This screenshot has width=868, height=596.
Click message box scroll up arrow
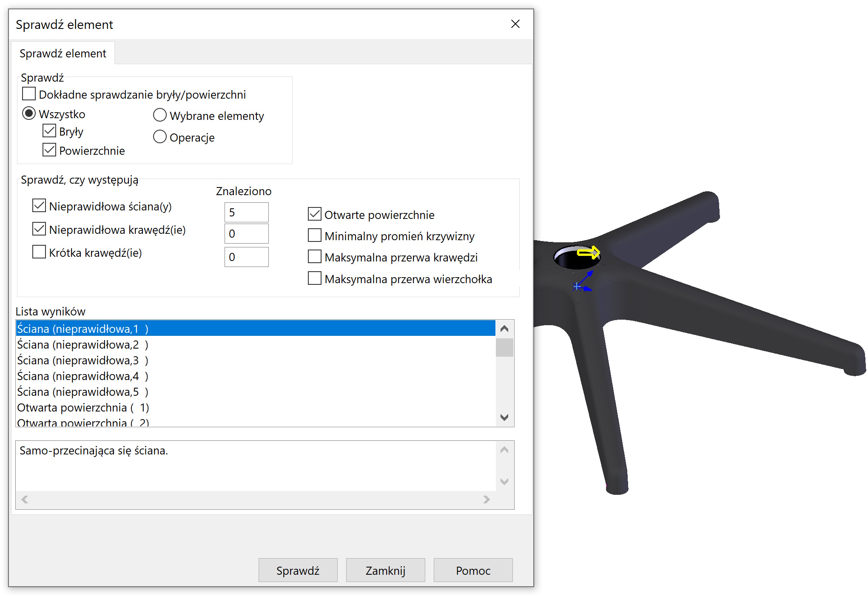[504, 450]
